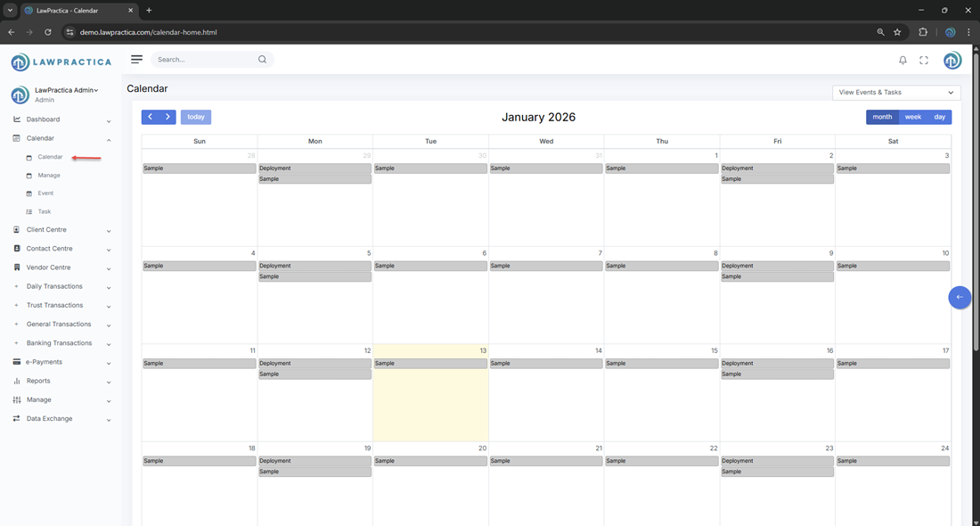Open View Events & Tasks dropdown
Image resolution: width=980 pixels, height=526 pixels.
[895, 93]
